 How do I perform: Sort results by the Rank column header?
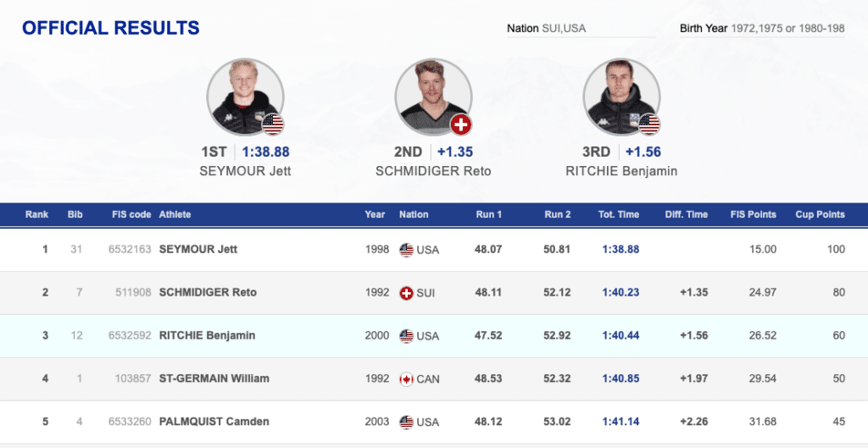click(x=36, y=215)
